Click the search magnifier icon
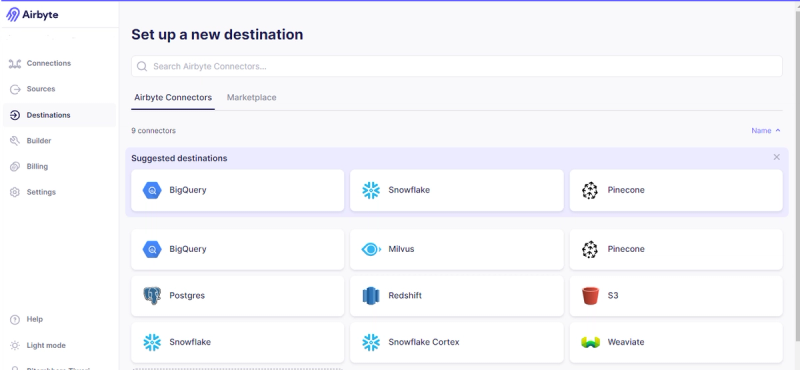The image size is (800, 370). [x=142, y=66]
